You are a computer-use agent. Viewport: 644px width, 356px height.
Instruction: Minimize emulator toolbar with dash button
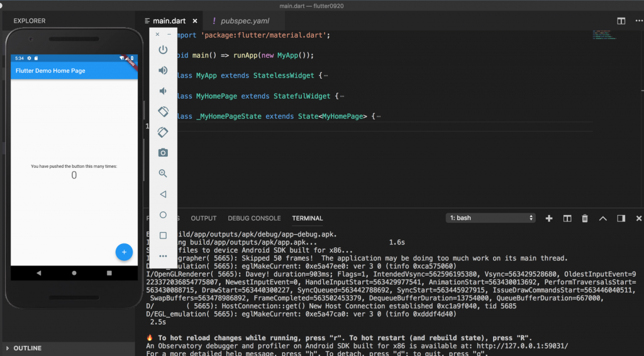tap(169, 35)
